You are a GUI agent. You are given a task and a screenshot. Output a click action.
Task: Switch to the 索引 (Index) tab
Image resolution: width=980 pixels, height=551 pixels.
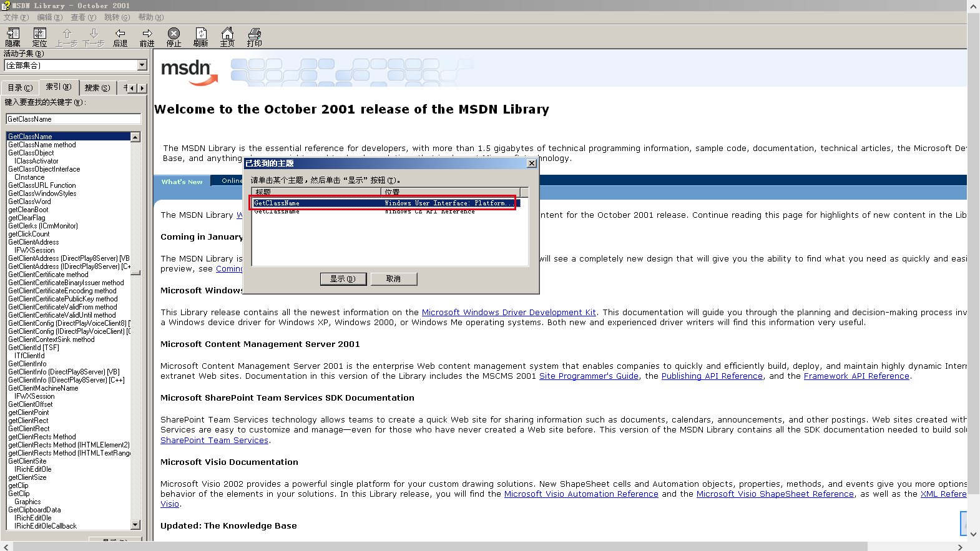[x=59, y=87]
